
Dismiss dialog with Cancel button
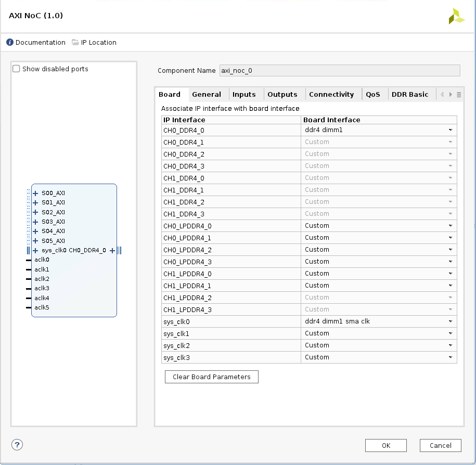click(x=441, y=445)
